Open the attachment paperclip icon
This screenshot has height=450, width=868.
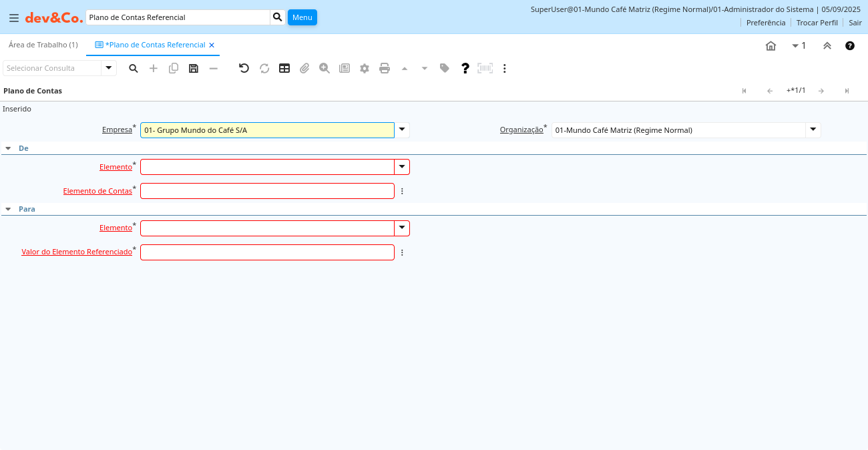click(304, 68)
